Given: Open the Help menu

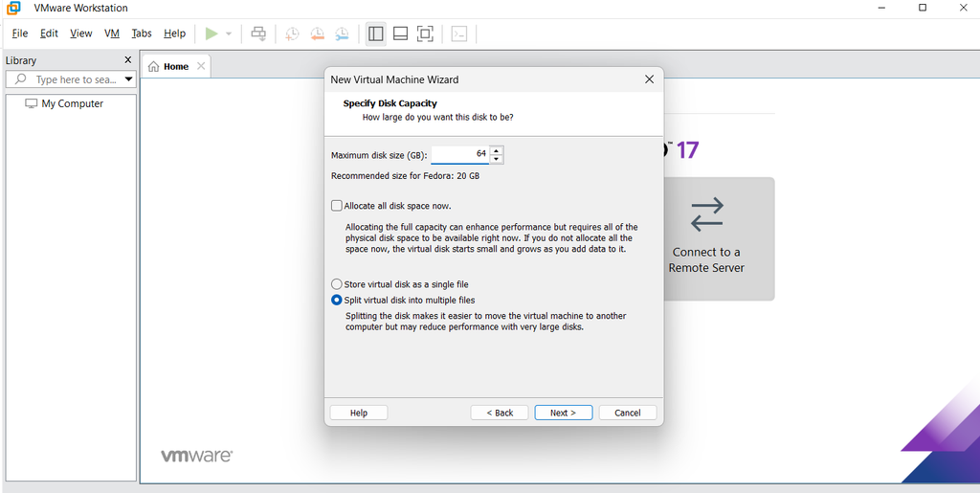Looking at the screenshot, I should click(174, 34).
